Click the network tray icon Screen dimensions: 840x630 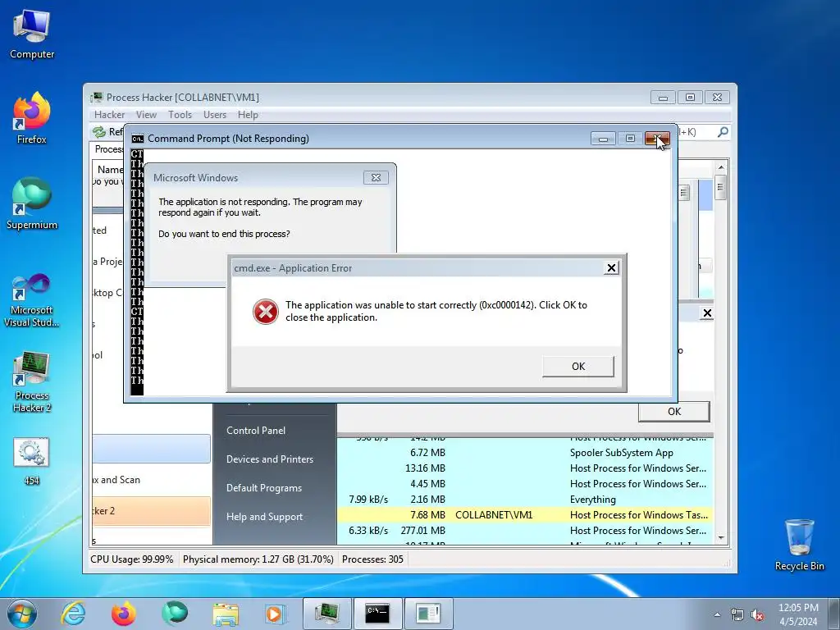click(737, 614)
